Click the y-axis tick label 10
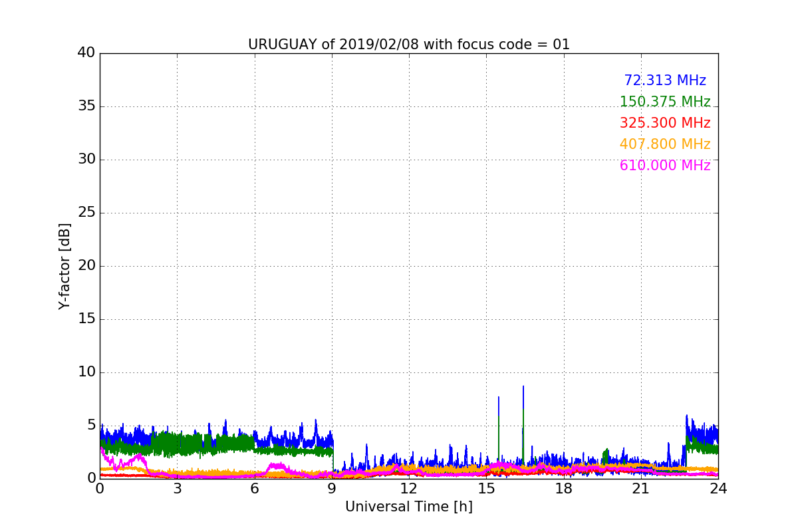The height and width of the screenshot is (532, 798). pos(86,372)
